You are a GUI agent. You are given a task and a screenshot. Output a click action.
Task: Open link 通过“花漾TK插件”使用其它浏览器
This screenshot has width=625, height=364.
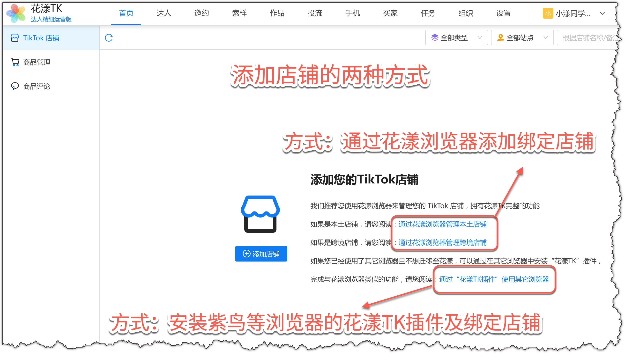[494, 279]
